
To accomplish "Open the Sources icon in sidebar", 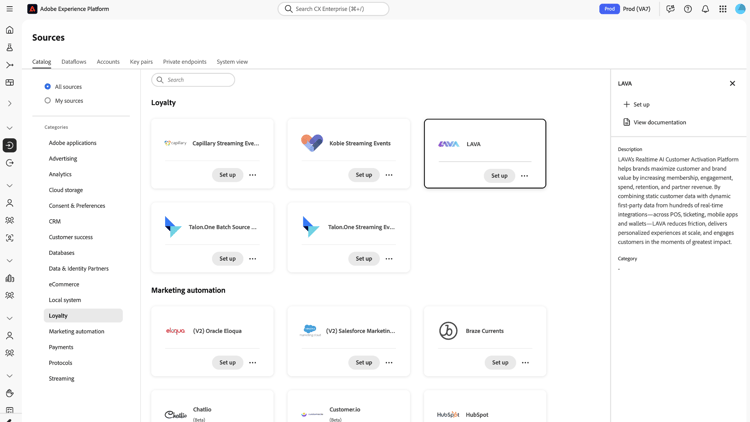I will pyautogui.click(x=10, y=145).
